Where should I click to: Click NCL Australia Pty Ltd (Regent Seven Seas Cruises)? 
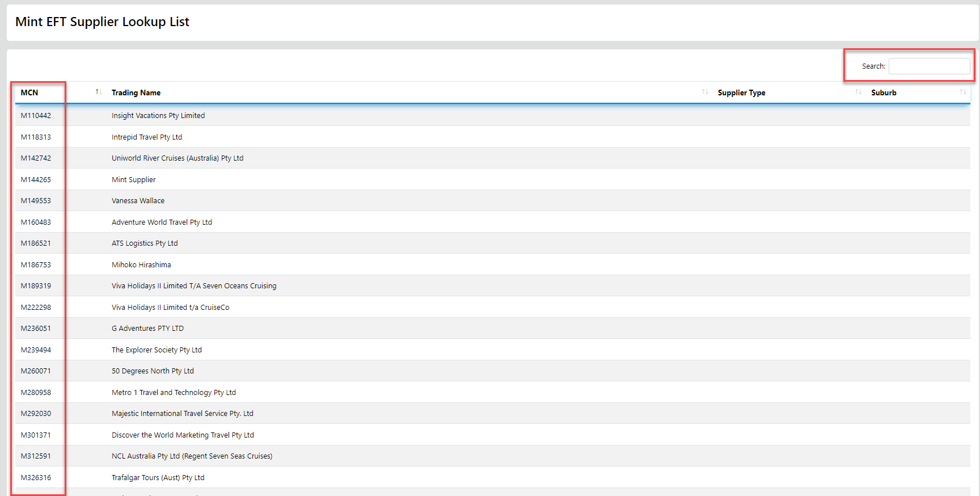[192, 456]
